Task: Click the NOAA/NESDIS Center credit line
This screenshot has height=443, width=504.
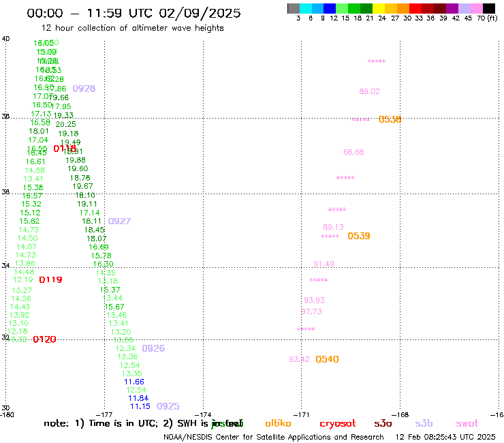Action: [274, 437]
